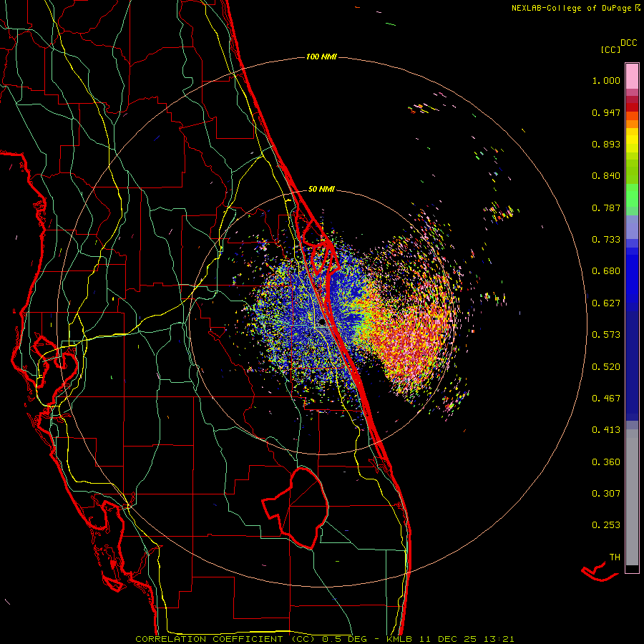Click the KMLB radar site marker at the map center
This screenshot has width=644, height=644.
click(322, 323)
